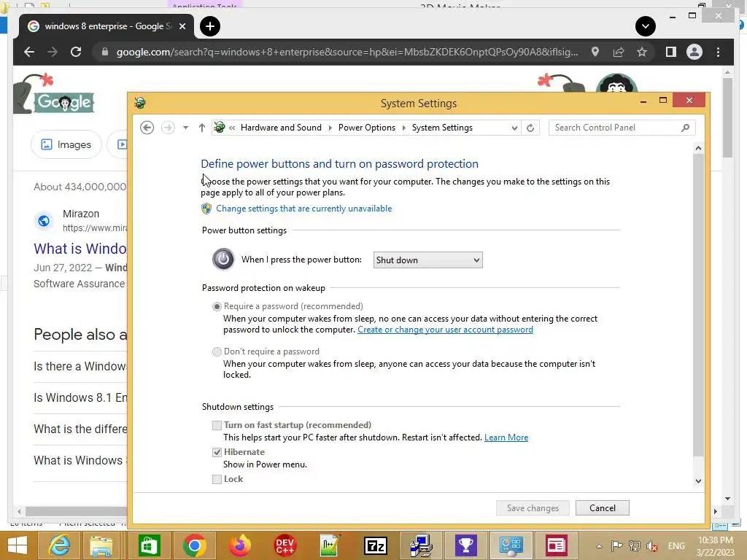Open Windows Store from taskbar
The image size is (747, 560).
pyautogui.click(x=149, y=545)
